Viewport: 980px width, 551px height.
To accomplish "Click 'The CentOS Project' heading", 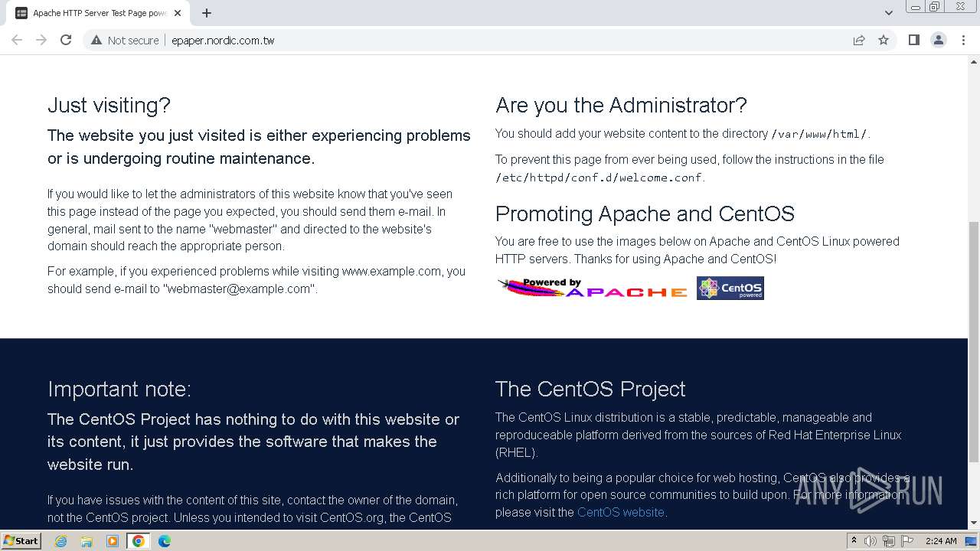I will pos(590,390).
